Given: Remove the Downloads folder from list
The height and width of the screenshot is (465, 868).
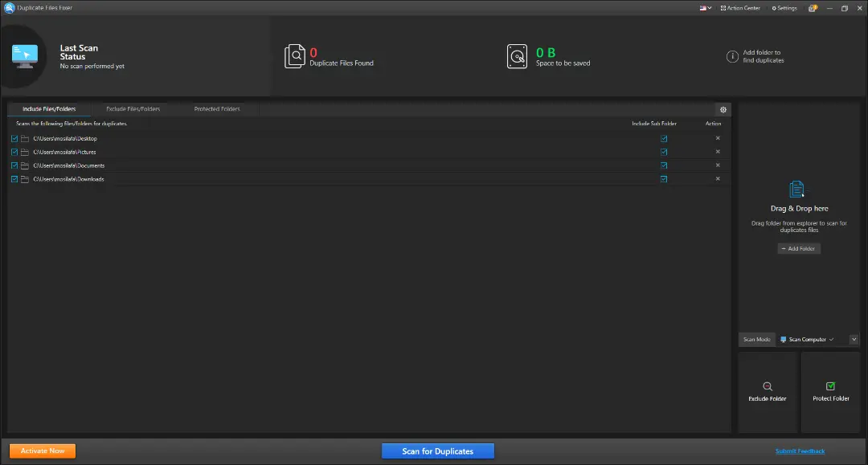Looking at the screenshot, I should tap(718, 178).
